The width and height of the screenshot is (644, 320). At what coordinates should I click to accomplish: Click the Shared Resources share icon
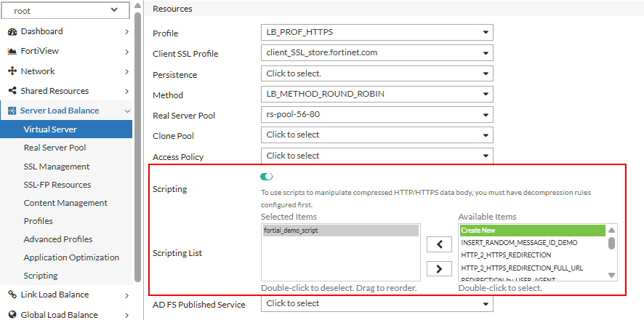pos(12,91)
